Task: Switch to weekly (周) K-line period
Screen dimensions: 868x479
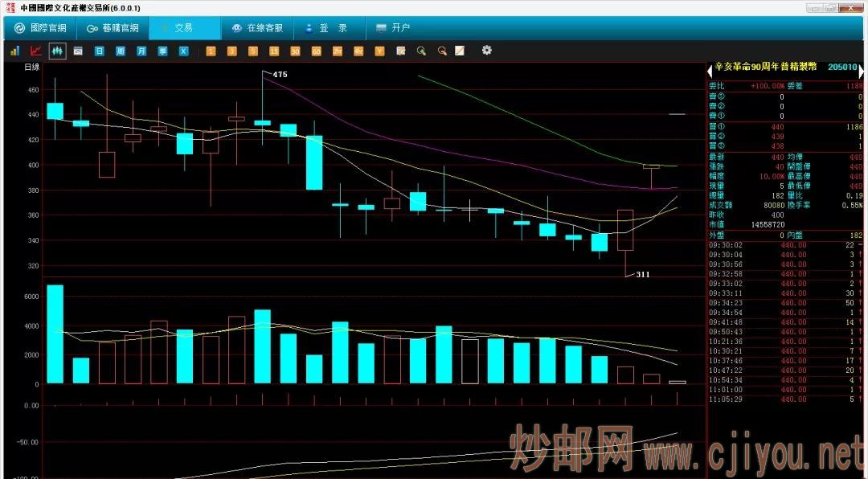Action: 121,51
